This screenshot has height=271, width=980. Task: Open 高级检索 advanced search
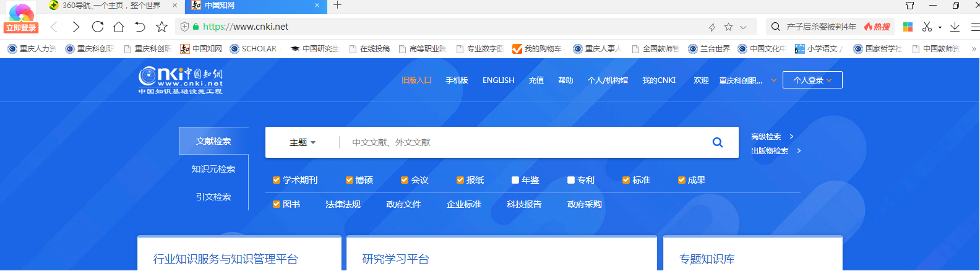(x=766, y=137)
